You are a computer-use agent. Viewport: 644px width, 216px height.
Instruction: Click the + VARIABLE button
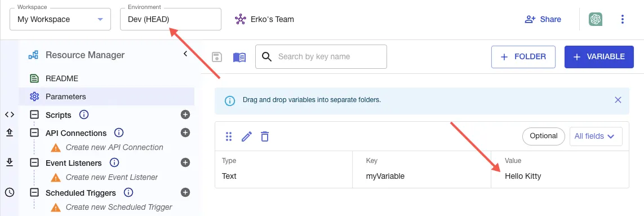[599, 57]
